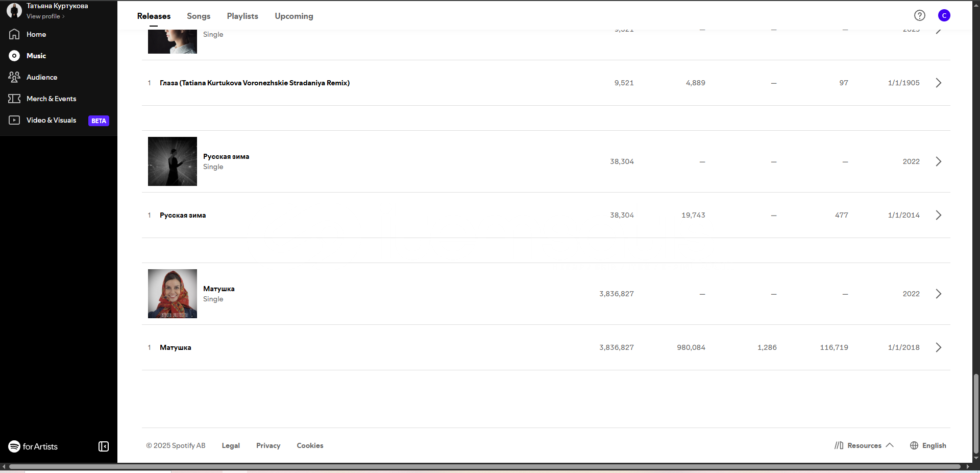Click the vertical page scrollbar thumb
The width and height of the screenshot is (980, 473).
[x=976, y=413]
